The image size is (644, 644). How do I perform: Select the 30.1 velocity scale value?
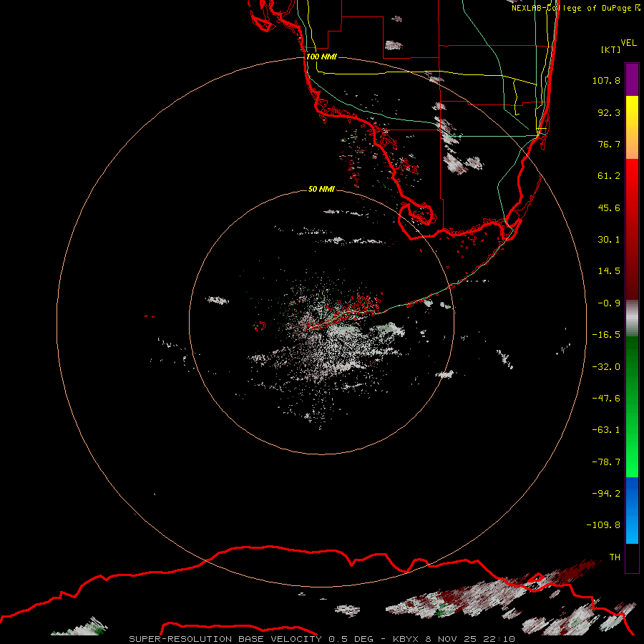click(609, 240)
